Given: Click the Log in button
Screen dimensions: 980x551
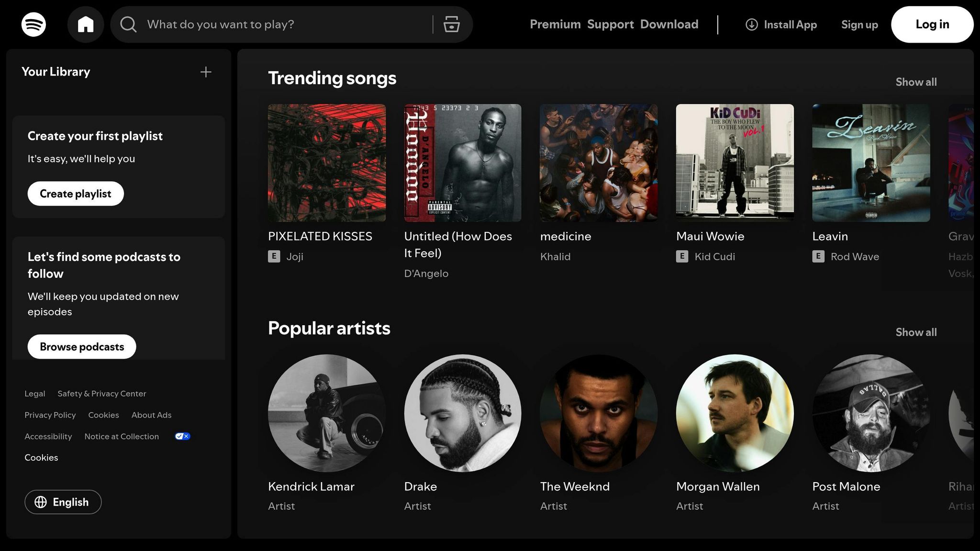Looking at the screenshot, I should pos(932,24).
